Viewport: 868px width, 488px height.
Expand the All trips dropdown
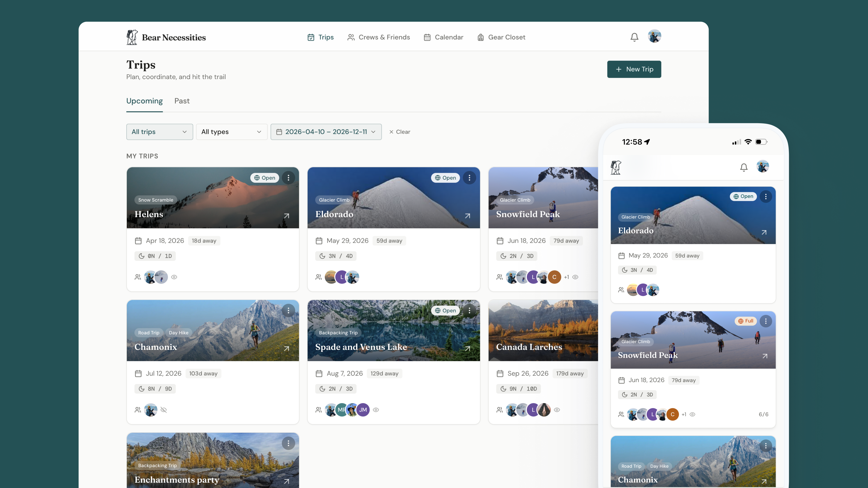[x=160, y=132]
